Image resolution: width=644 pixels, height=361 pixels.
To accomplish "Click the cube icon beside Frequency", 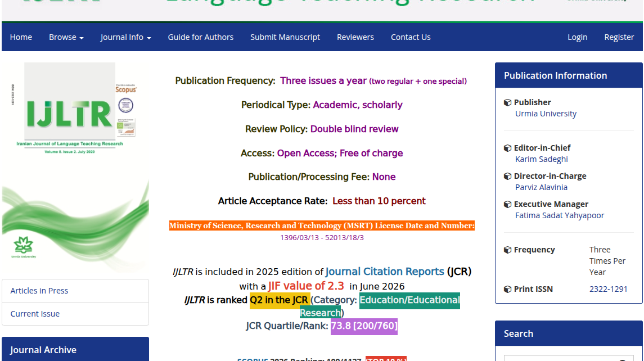I will click(x=508, y=250).
